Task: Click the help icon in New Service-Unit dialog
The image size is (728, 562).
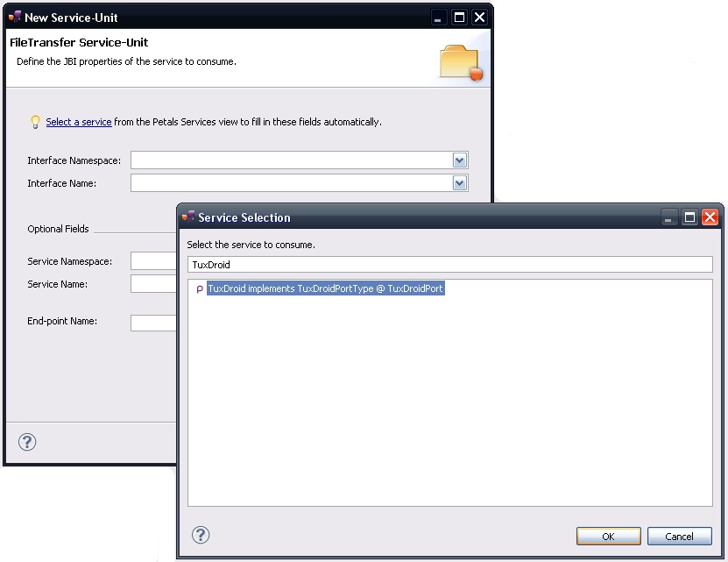Action: coord(27,441)
